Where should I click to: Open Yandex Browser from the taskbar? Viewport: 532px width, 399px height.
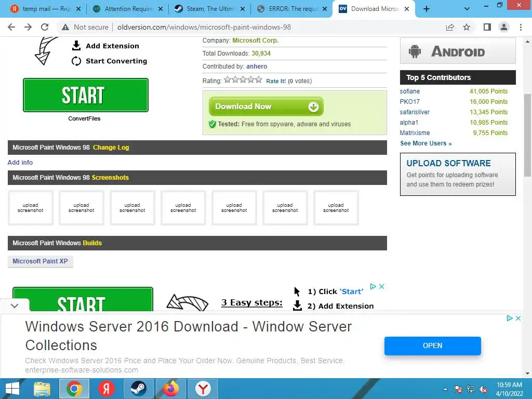203,389
